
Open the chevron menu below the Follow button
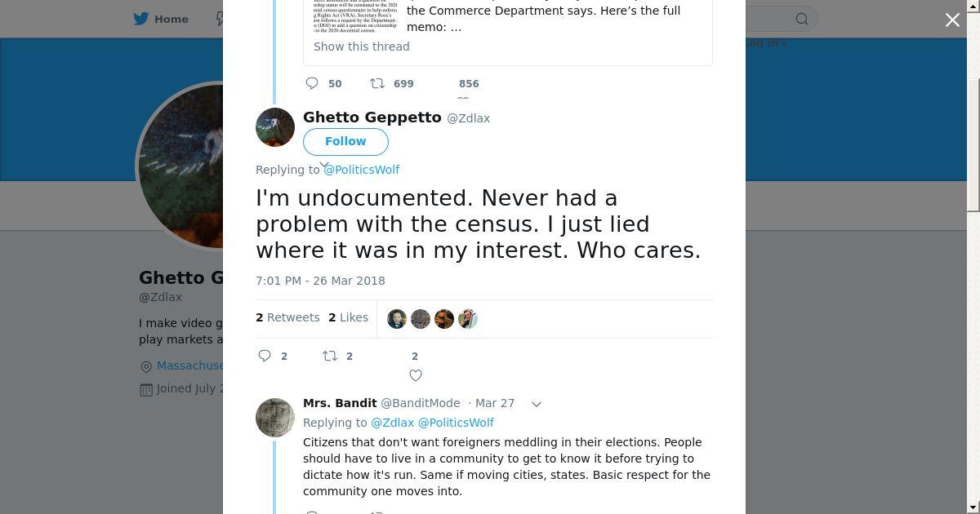(x=323, y=165)
